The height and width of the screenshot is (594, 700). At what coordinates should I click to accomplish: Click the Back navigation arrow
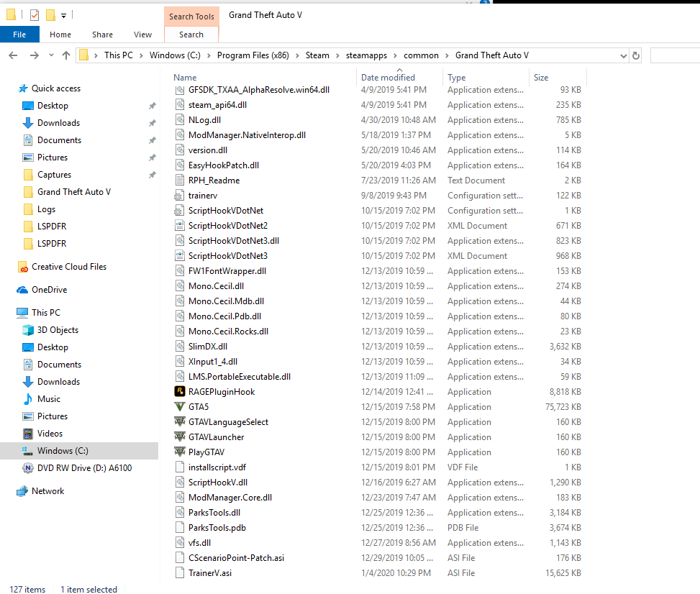click(x=13, y=55)
